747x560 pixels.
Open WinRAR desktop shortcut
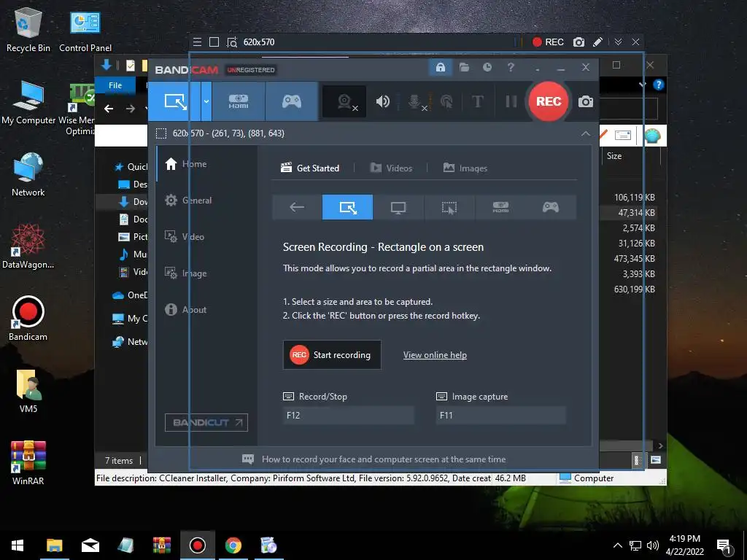click(28, 462)
